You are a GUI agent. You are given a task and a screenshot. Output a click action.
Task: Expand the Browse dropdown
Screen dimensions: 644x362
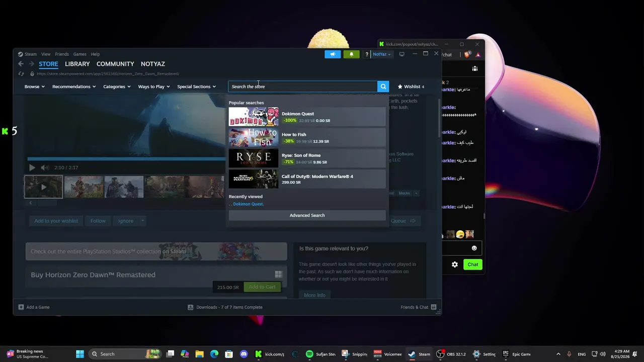(x=35, y=86)
